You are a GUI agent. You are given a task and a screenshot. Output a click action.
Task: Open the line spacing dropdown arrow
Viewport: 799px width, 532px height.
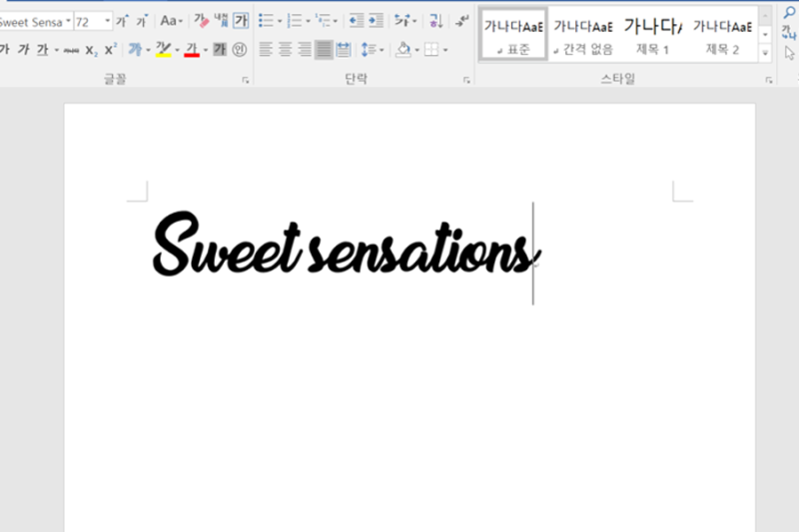click(x=382, y=50)
